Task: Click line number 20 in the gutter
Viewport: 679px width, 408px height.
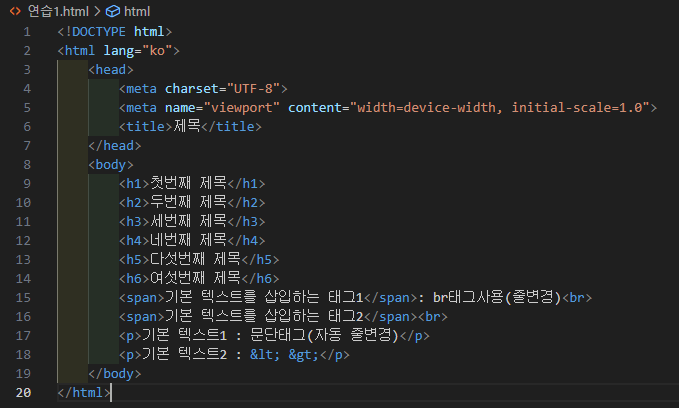Action: (23, 392)
